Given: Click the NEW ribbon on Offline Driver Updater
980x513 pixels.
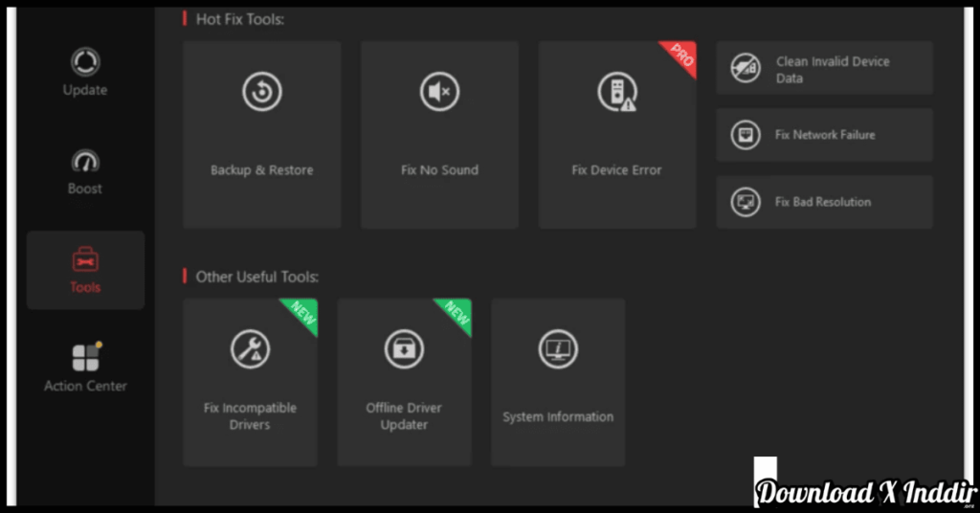Looking at the screenshot, I should [457, 314].
